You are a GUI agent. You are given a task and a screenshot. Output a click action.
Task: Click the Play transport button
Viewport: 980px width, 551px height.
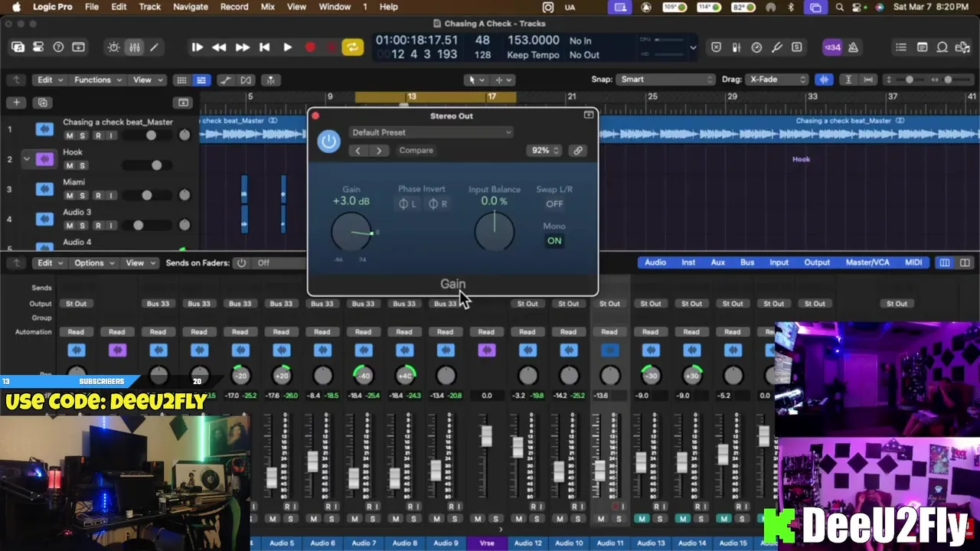(287, 47)
